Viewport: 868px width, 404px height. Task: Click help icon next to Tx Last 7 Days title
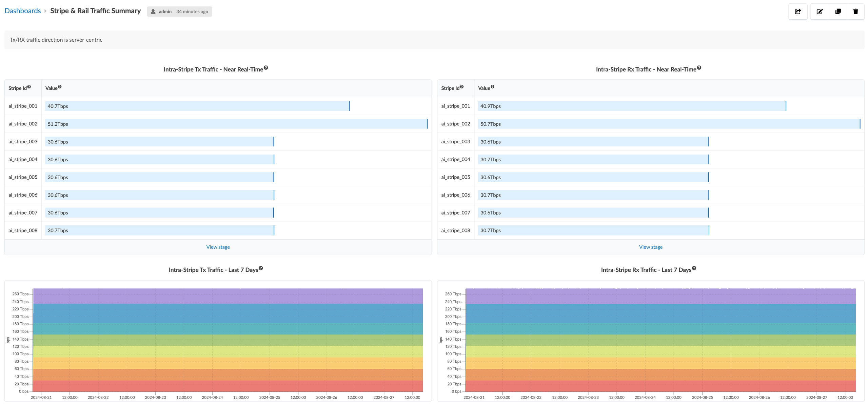(261, 268)
